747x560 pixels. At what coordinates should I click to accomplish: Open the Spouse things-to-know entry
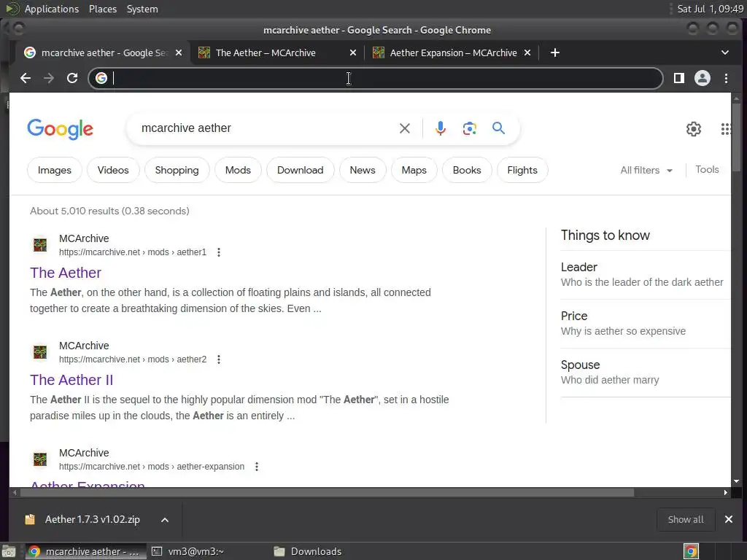(645, 373)
